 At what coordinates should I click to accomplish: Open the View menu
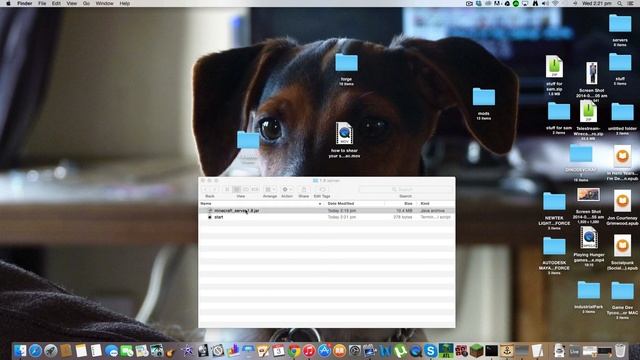(x=71, y=3)
